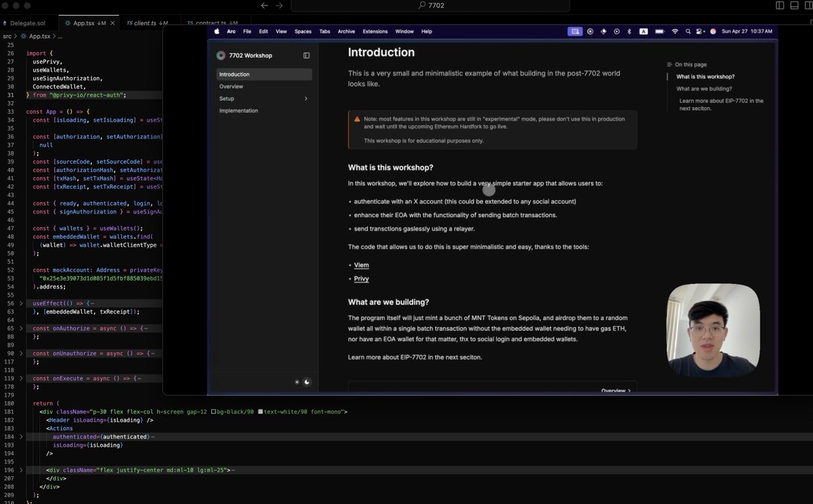The height and width of the screenshot is (504, 813).
Task: Click the text-white/90 color swatch in code
Action: pyautogui.click(x=260, y=412)
